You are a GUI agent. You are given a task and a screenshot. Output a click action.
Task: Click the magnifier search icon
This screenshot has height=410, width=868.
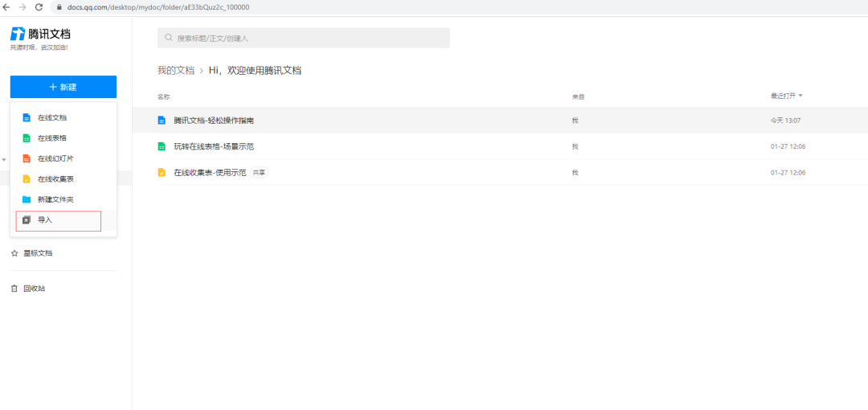point(168,39)
